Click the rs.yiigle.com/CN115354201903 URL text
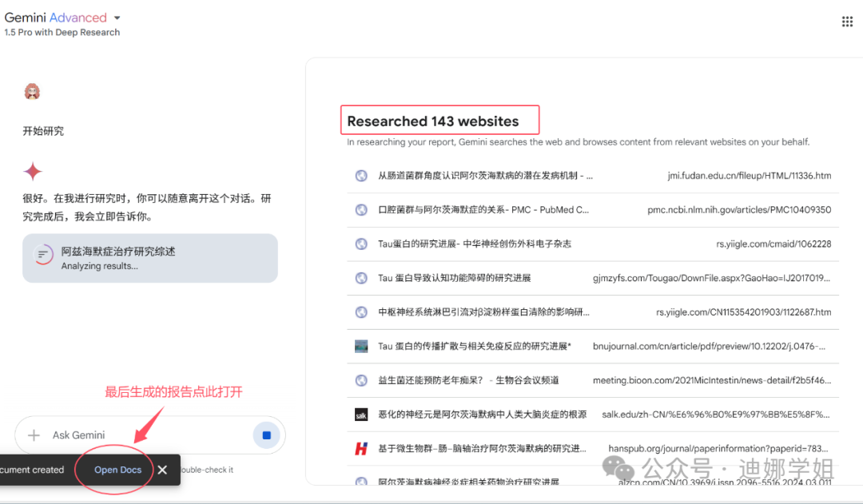Image resolution: width=863 pixels, height=504 pixels. (744, 312)
